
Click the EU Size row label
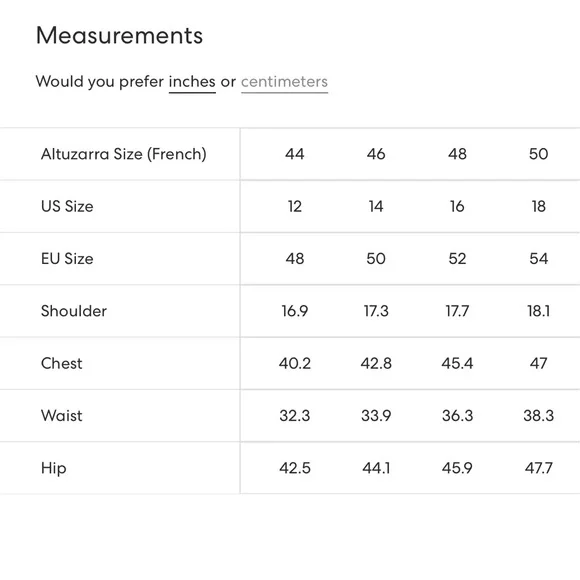pos(67,259)
